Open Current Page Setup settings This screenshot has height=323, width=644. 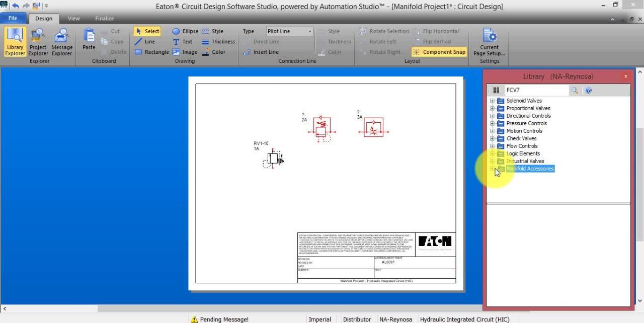pyautogui.click(x=489, y=42)
